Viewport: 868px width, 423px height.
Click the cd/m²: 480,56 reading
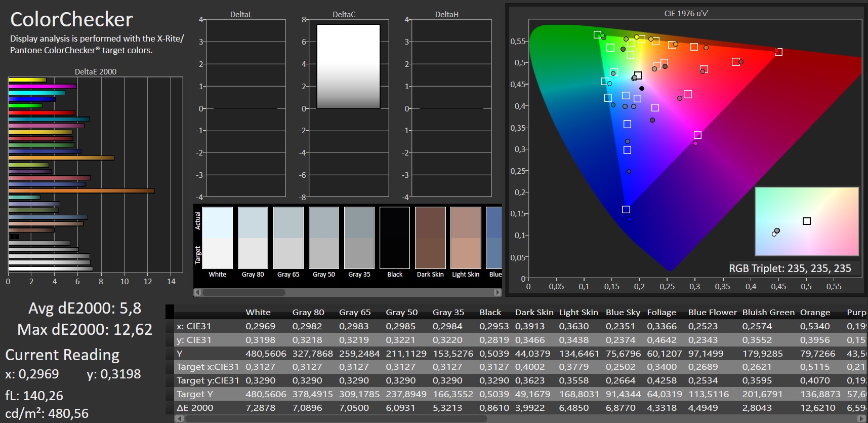coord(47,413)
